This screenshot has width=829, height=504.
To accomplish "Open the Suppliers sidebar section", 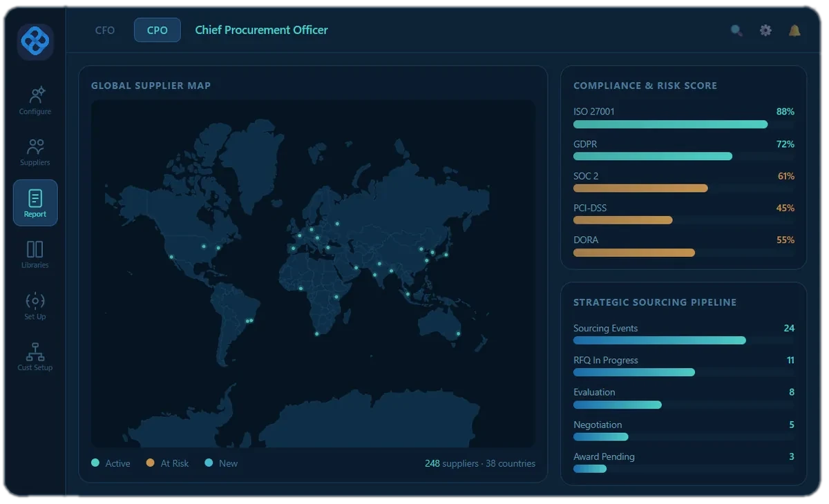I will click(35, 152).
